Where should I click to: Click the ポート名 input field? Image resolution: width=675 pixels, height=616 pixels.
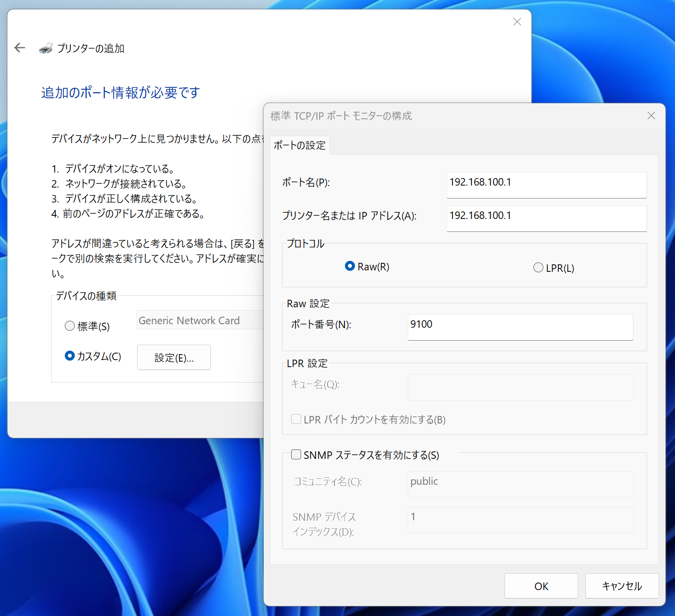click(546, 185)
